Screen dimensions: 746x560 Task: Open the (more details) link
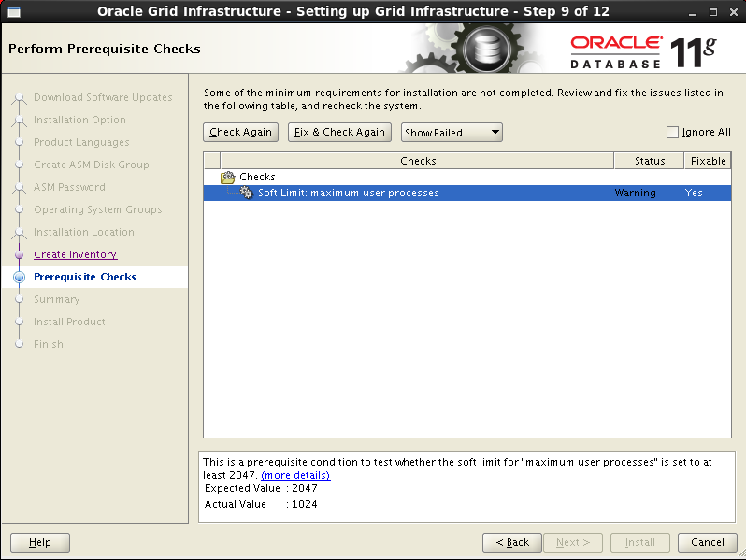coord(295,475)
